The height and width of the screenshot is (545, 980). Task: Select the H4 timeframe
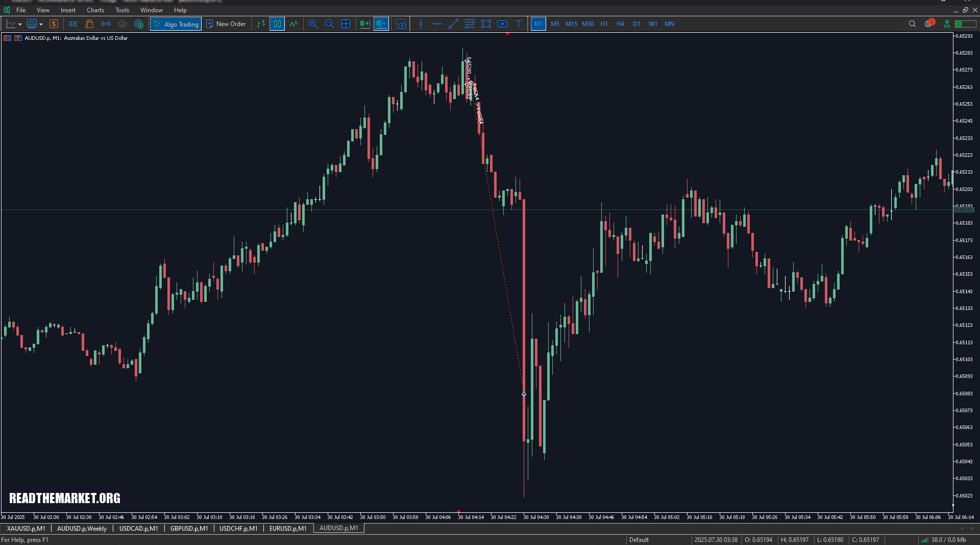tap(620, 24)
